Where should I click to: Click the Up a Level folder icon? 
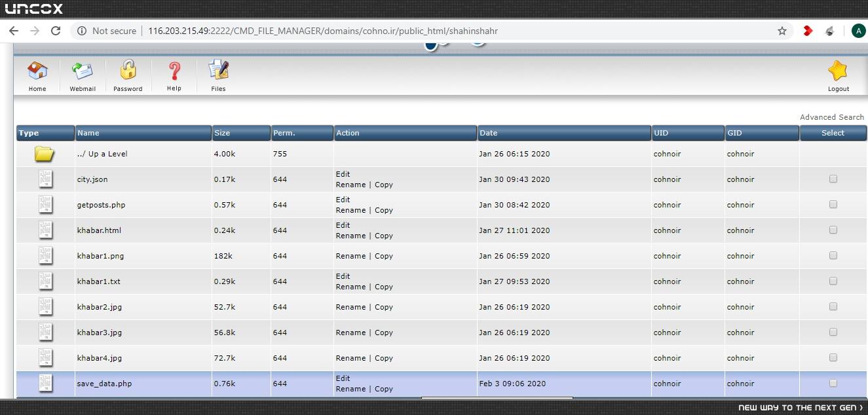pyautogui.click(x=45, y=154)
